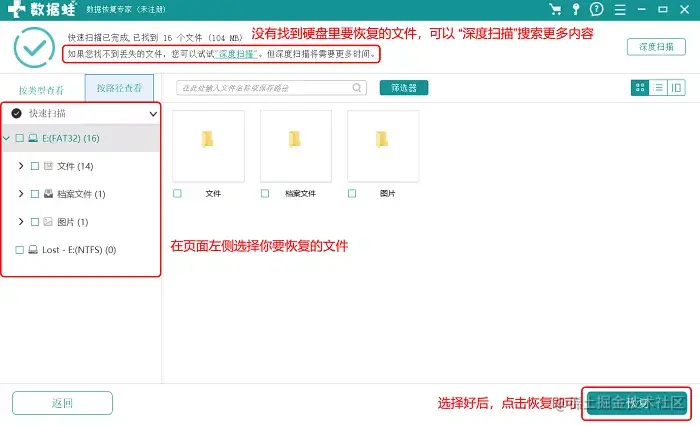Open the help question mark icon
Viewport: 700px width, 426px height.
point(596,9)
